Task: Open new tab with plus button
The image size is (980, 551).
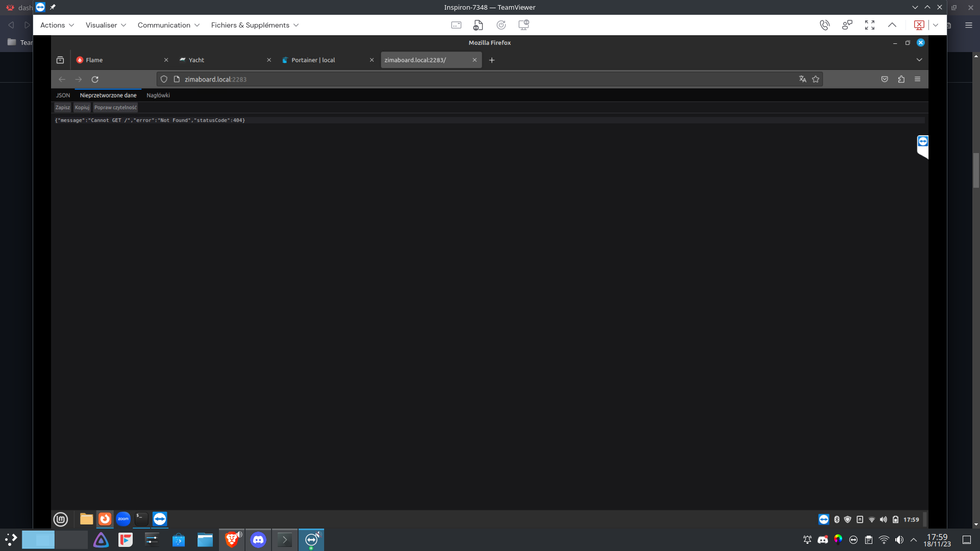Action: 492,60
